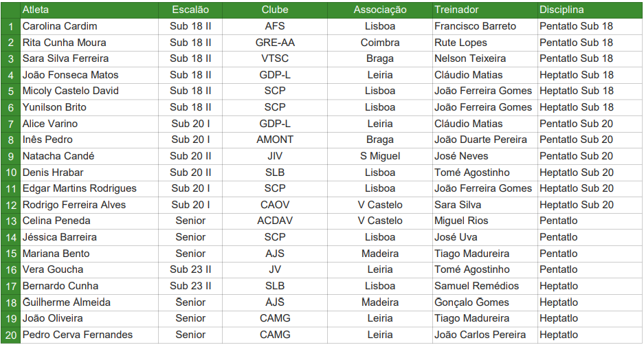The image size is (644, 345).
Task: Select the Associação column header
Action: [x=380, y=10]
